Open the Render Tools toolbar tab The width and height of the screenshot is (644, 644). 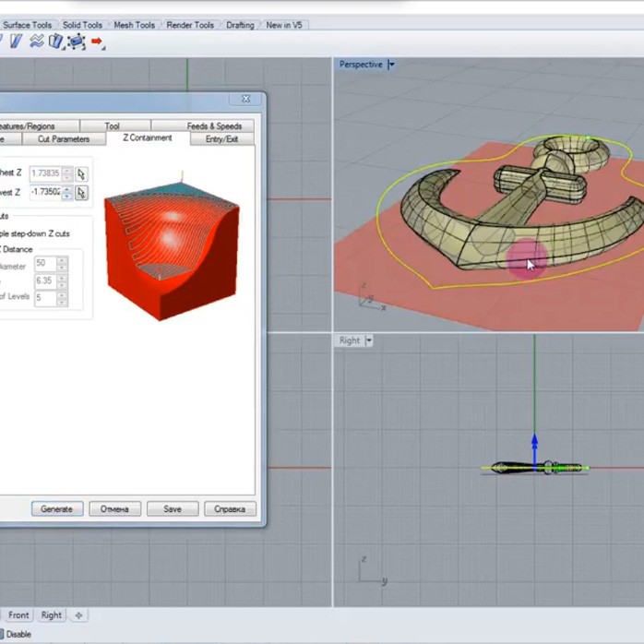[x=190, y=25]
